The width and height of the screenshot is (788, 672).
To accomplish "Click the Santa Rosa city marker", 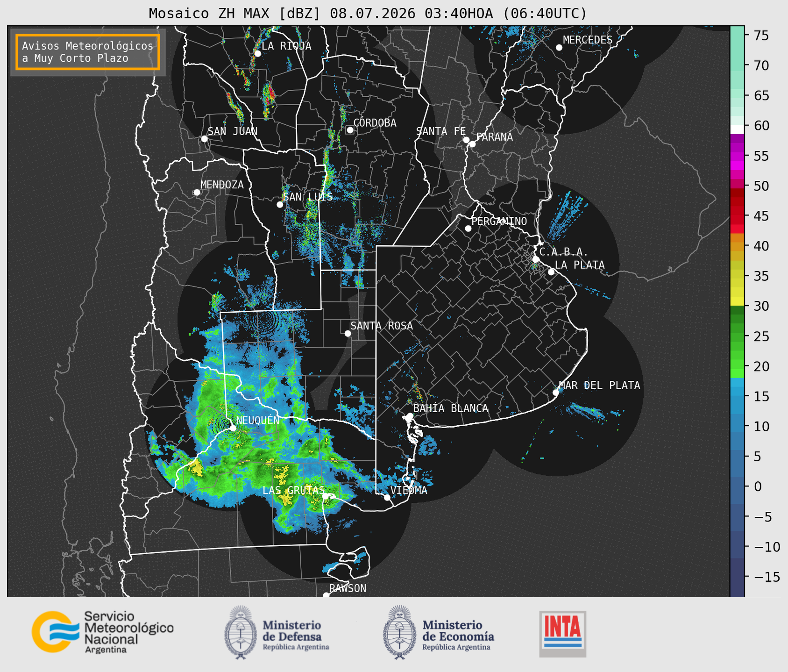I will point(348,333).
